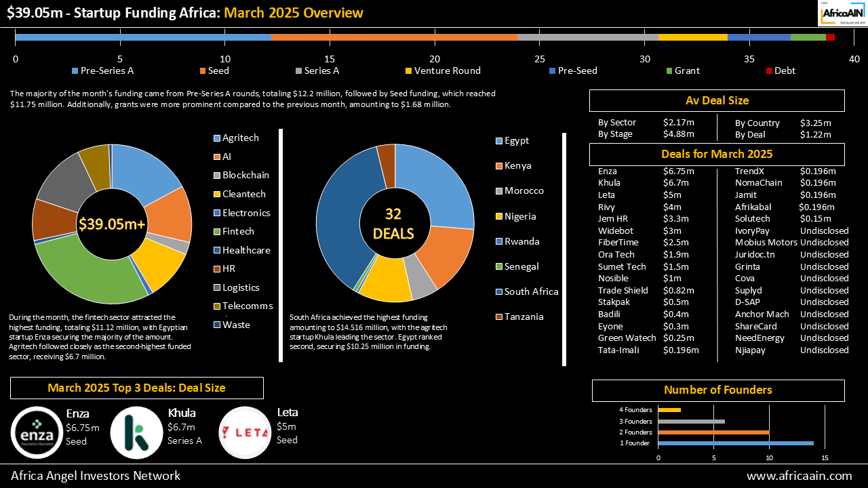Click the Debt legend swatch
This screenshot has height=488, width=868.
point(769,70)
